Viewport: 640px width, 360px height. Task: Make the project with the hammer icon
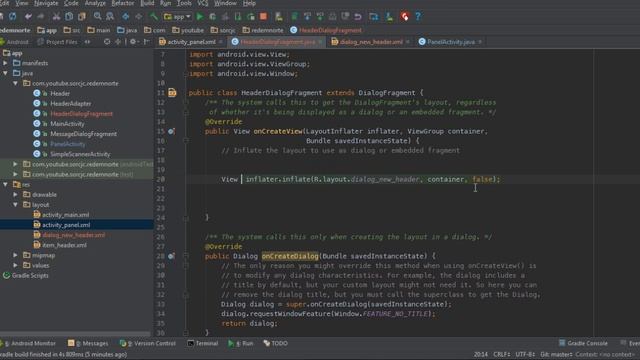[x=153, y=17]
